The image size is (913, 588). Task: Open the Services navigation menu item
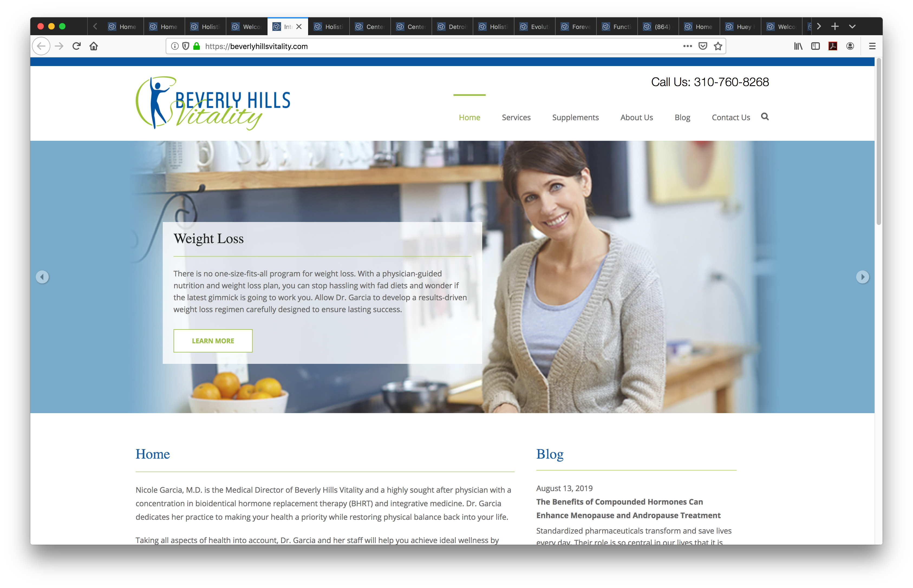(516, 117)
